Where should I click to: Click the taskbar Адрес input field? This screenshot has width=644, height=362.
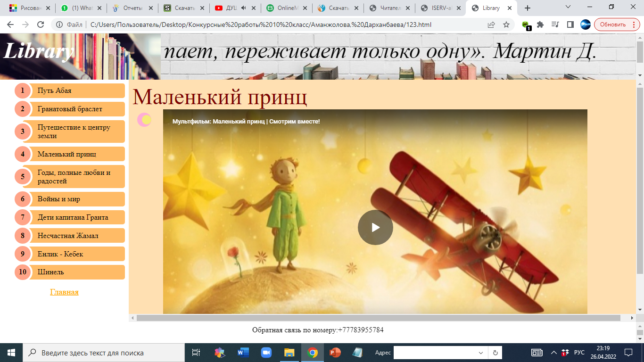tap(435, 353)
